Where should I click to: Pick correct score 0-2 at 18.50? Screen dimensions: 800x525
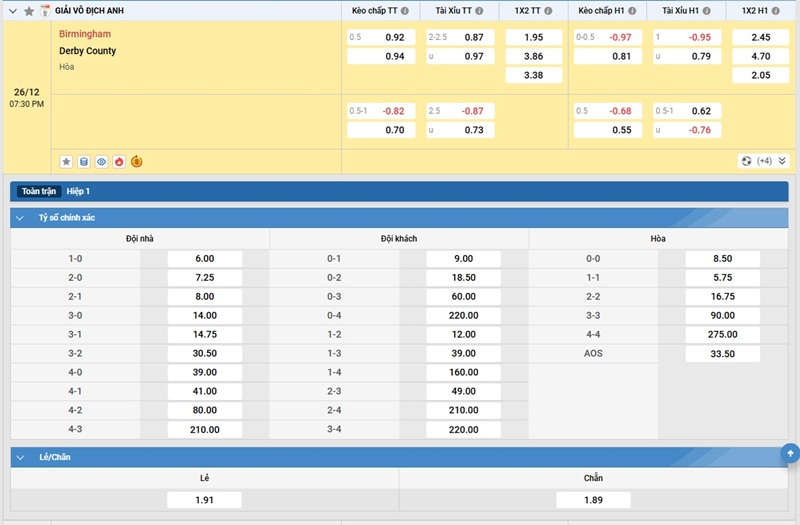click(x=463, y=278)
